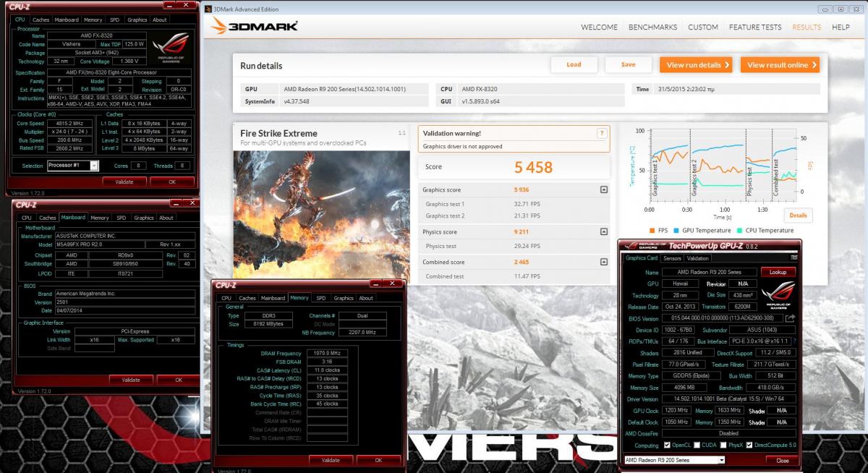Click the Fire Strike Extreme version number 1.1

(x=402, y=133)
